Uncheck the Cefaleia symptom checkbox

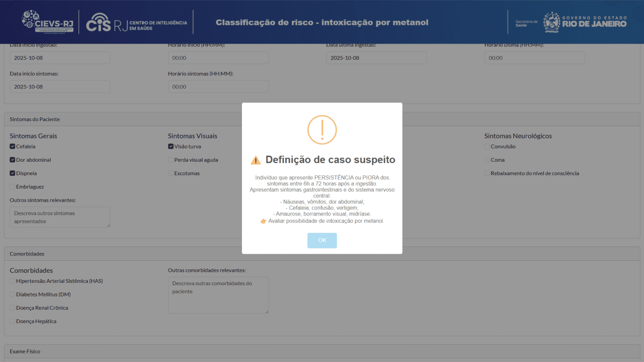click(x=12, y=146)
